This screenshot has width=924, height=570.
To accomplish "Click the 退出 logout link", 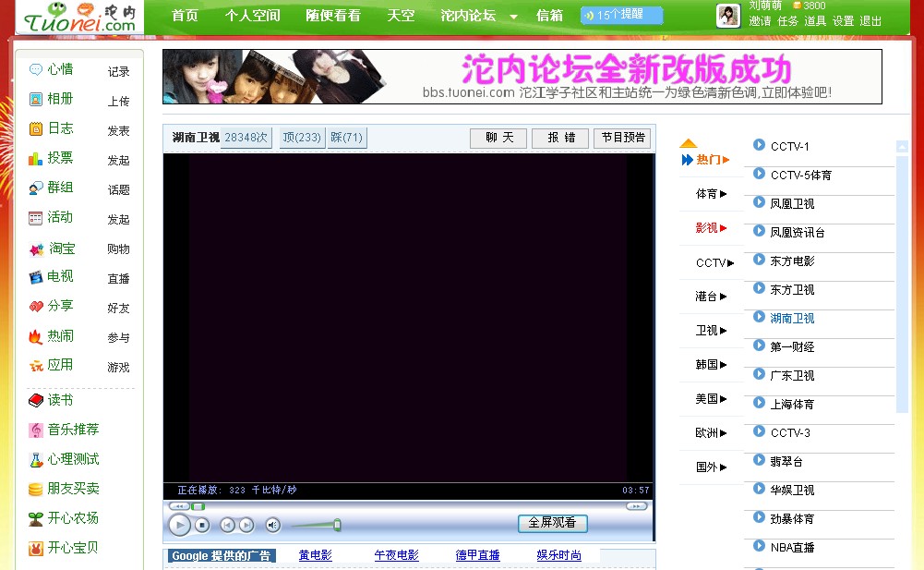I will point(870,21).
